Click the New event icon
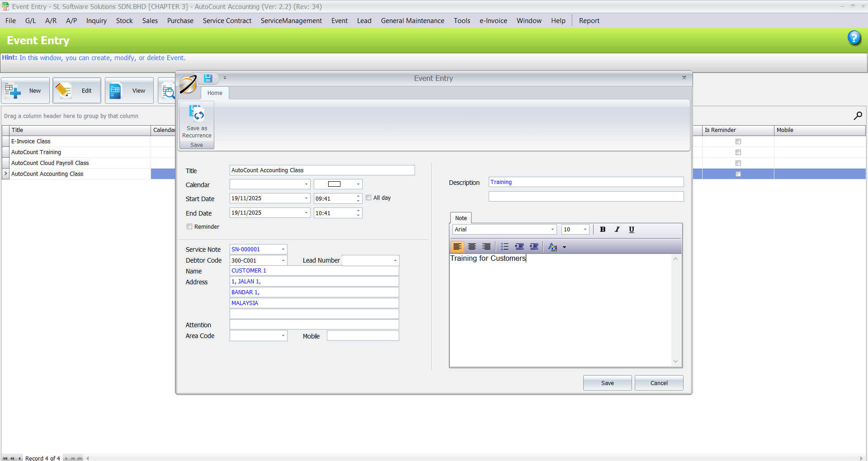The height and width of the screenshot is (461, 868). 25,90
